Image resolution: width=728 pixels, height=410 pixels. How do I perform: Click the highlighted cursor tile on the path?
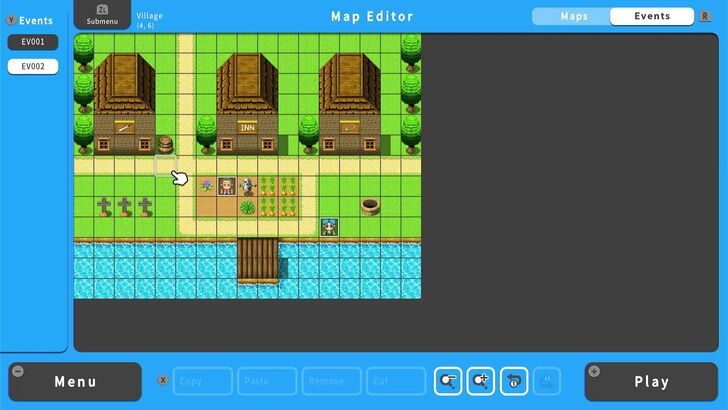pos(165,165)
